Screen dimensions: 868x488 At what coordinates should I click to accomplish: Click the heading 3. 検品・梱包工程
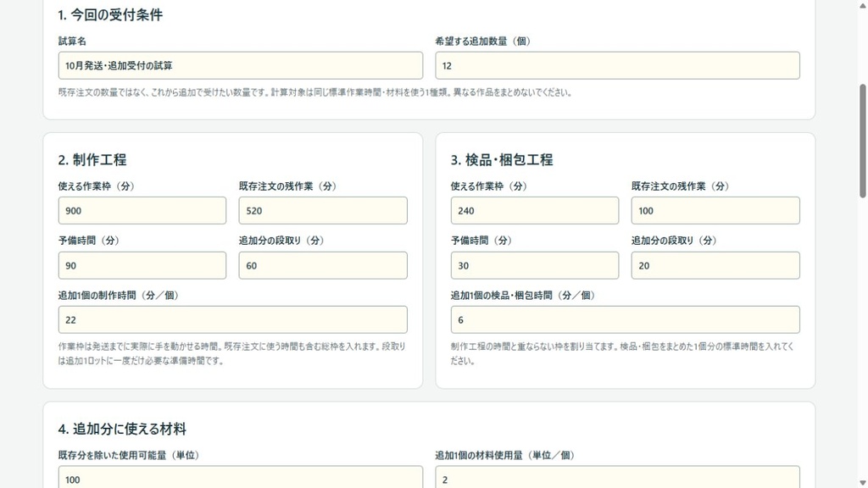502,160
